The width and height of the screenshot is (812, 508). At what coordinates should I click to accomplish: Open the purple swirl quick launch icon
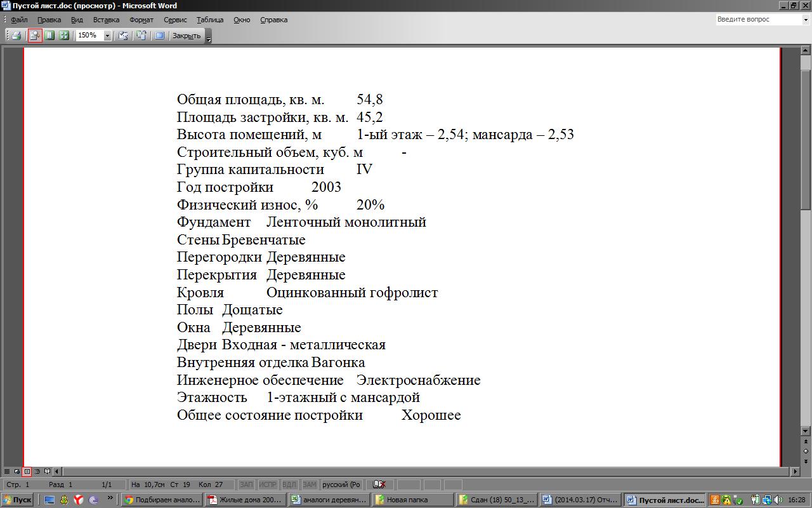tap(93, 500)
